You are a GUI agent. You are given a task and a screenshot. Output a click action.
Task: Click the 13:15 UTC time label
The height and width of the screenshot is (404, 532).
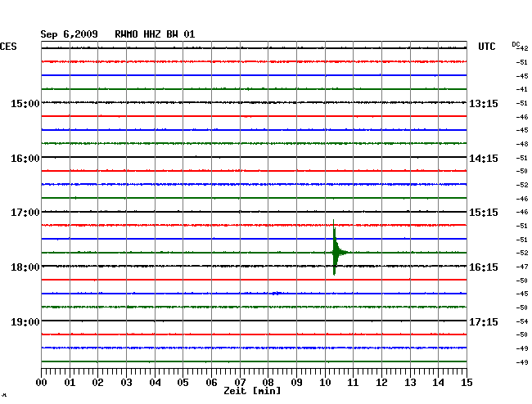coord(484,103)
